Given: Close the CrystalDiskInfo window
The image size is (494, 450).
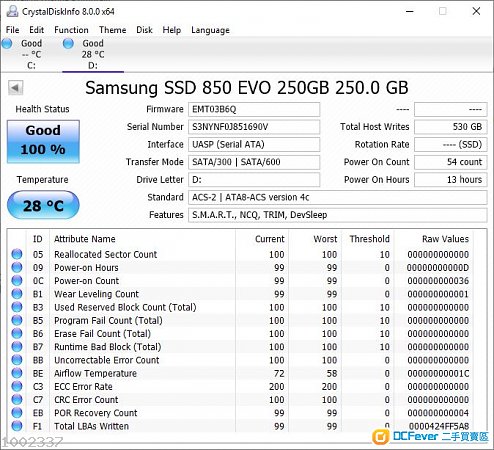Looking at the screenshot, I should point(476,11).
